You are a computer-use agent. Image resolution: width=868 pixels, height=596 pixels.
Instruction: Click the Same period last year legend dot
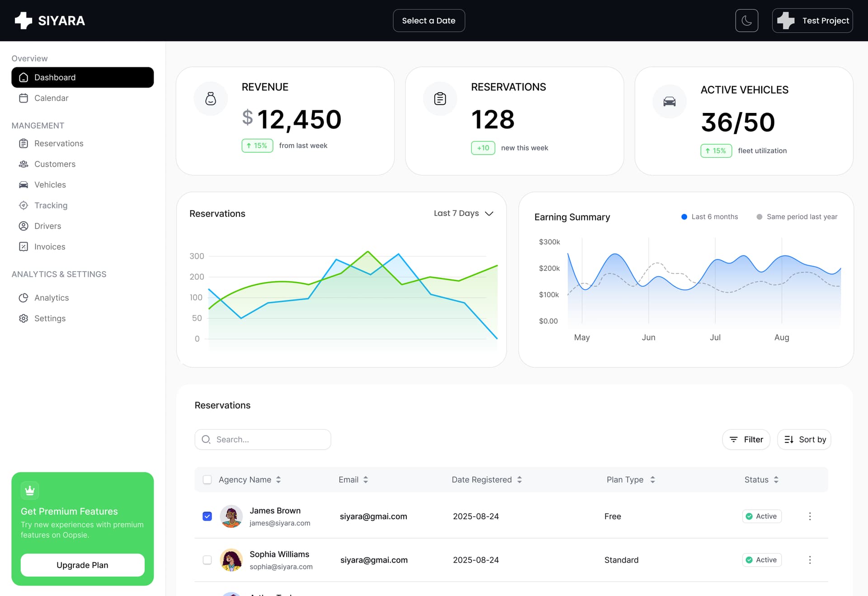[x=759, y=217]
